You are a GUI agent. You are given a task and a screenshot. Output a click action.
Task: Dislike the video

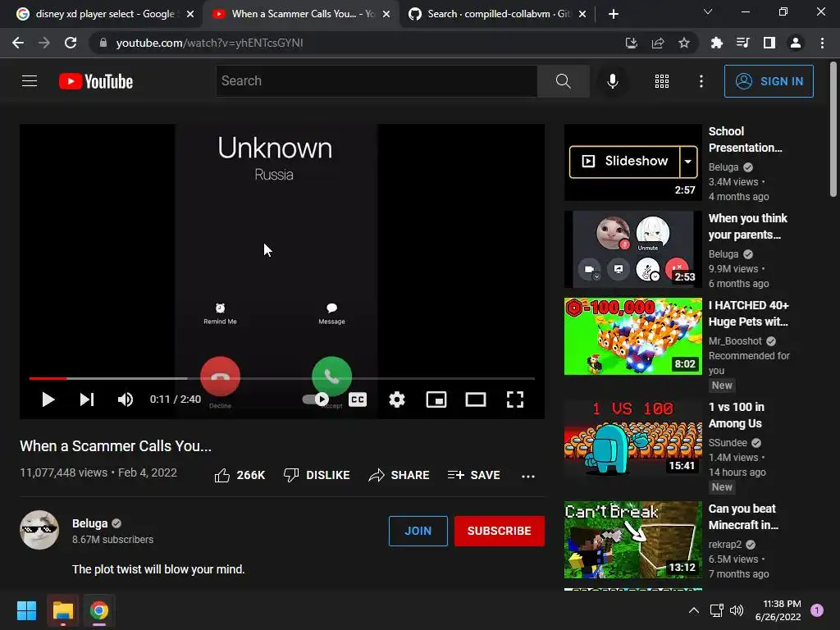tap(317, 475)
